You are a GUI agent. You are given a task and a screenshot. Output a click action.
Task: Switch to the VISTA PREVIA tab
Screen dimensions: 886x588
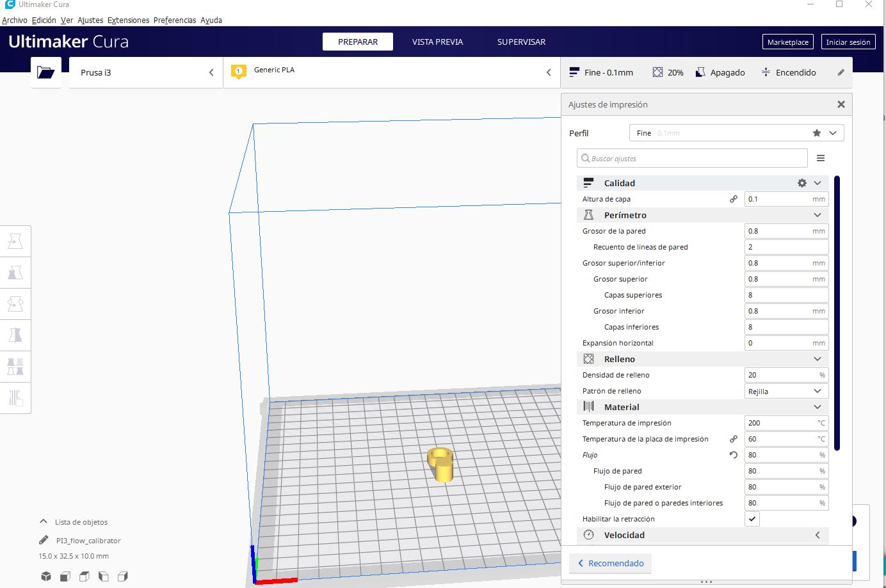click(437, 42)
